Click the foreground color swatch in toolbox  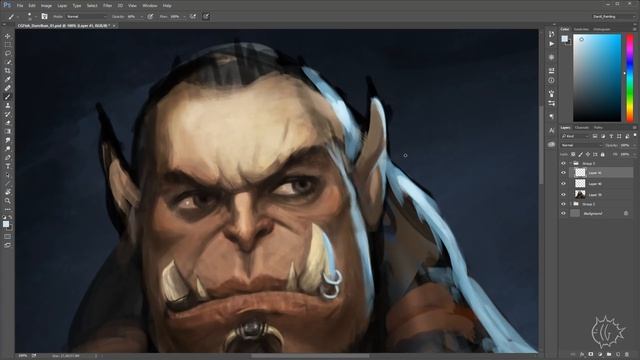point(6,224)
